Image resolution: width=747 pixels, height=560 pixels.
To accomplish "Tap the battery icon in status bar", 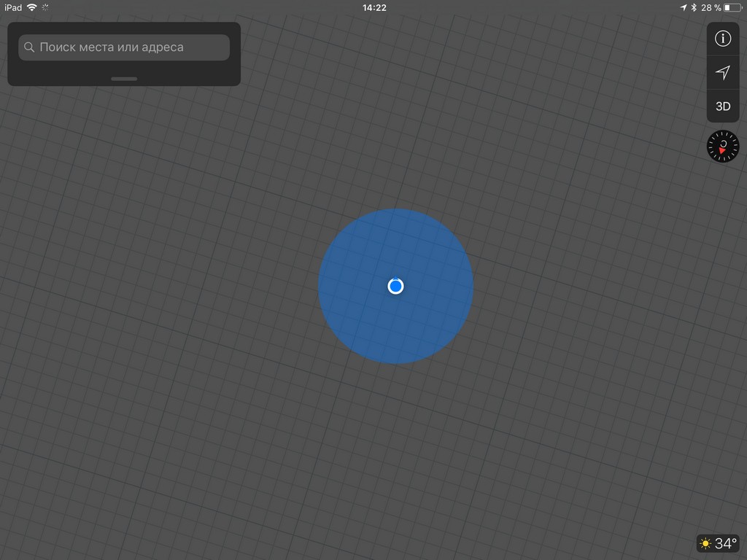I will pyautogui.click(x=732, y=7).
